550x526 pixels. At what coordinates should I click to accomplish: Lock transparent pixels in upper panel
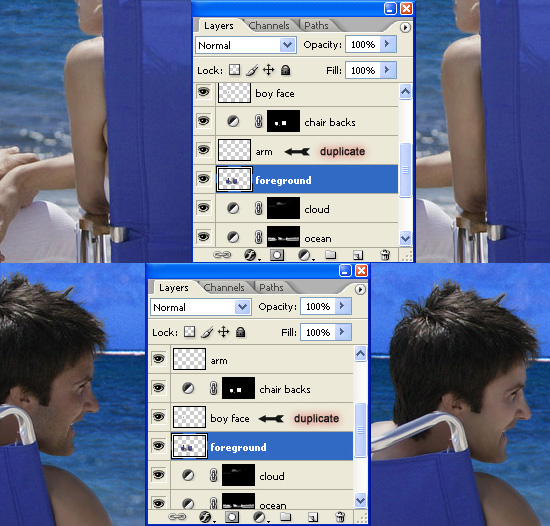(x=234, y=70)
